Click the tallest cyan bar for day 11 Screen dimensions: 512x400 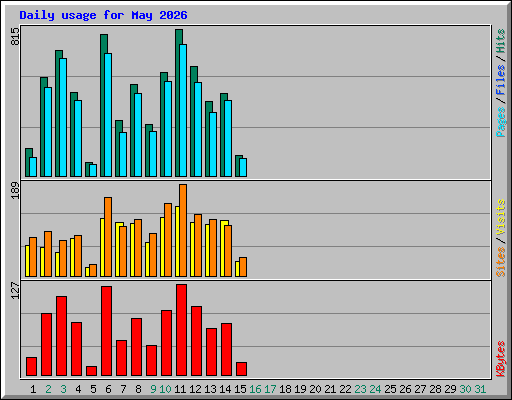tap(183, 110)
